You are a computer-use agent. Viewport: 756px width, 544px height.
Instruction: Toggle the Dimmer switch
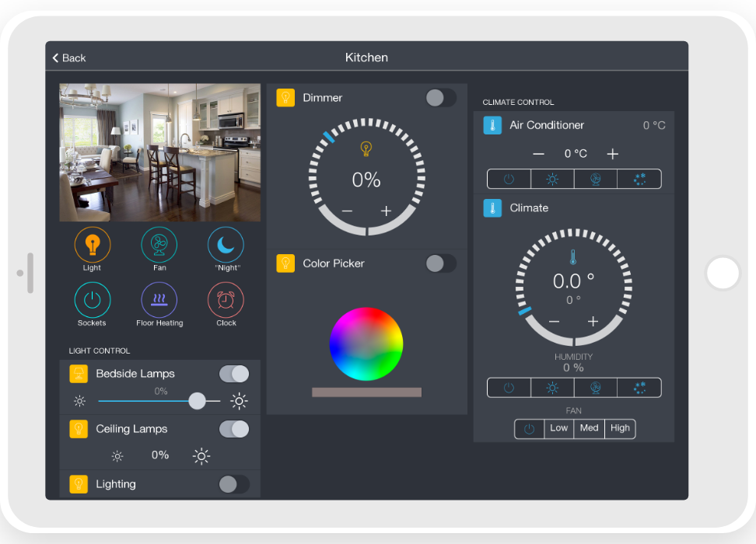point(441,98)
